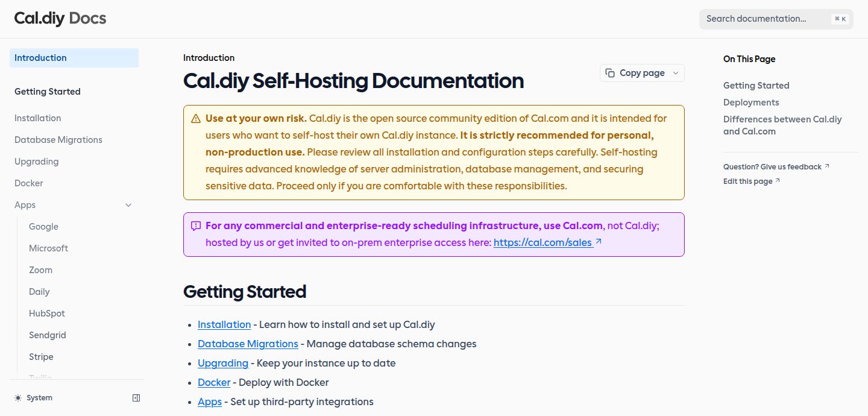Image resolution: width=868 pixels, height=416 pixels.
Task: Open the Google app page
Action: (x=43, y=227)
